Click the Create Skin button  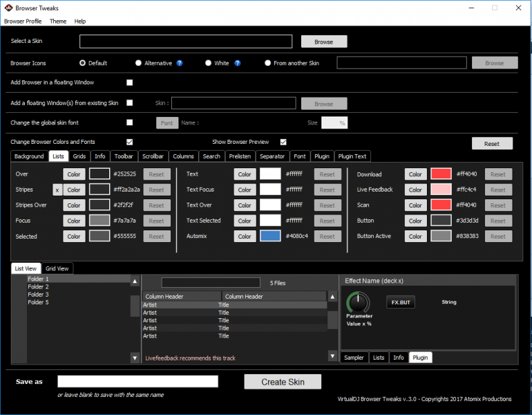283,382
